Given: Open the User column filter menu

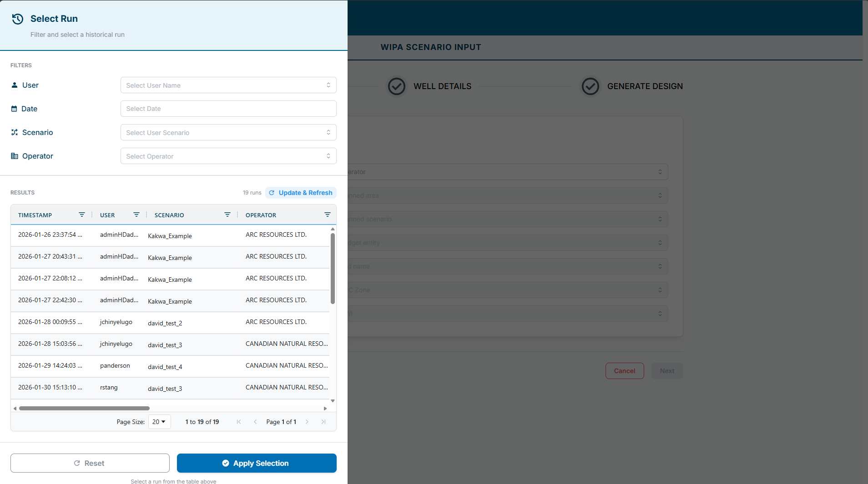Looking at the screenshot, I should pyautogui.click(x=136, y=215).
